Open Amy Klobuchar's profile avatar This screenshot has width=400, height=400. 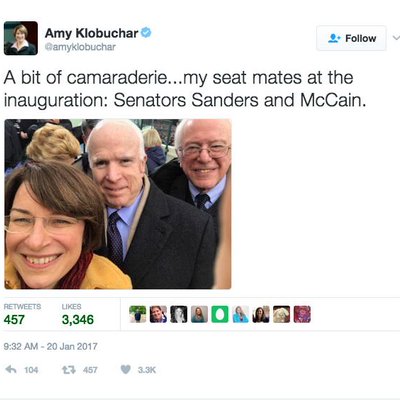tap(21, 38)
